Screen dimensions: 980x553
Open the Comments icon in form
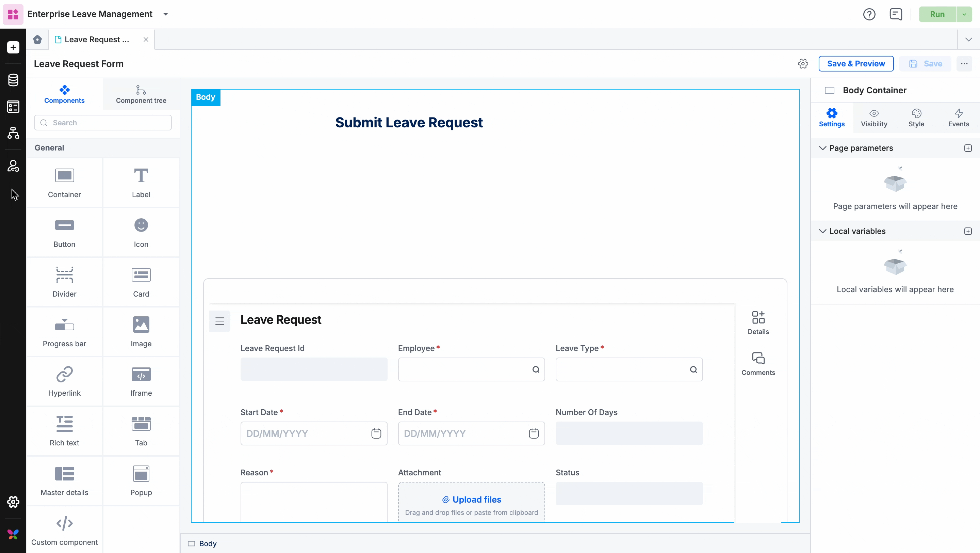click(758, 363)
